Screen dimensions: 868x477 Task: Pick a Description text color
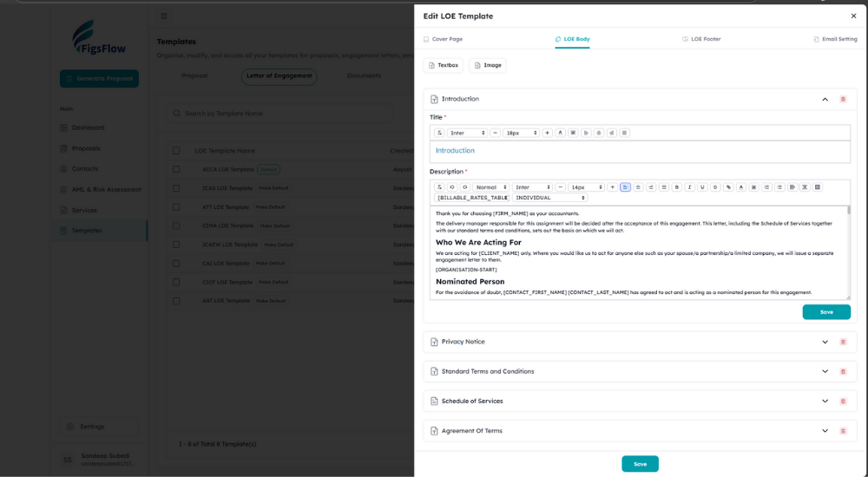click(x=741, y=187)
